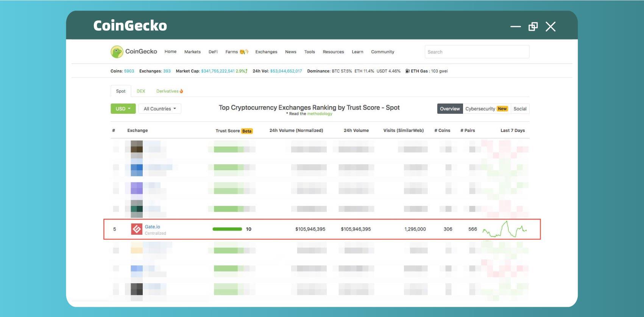Click Gate.io pairs count 566

pyautogui.click(x=472, y=229)
